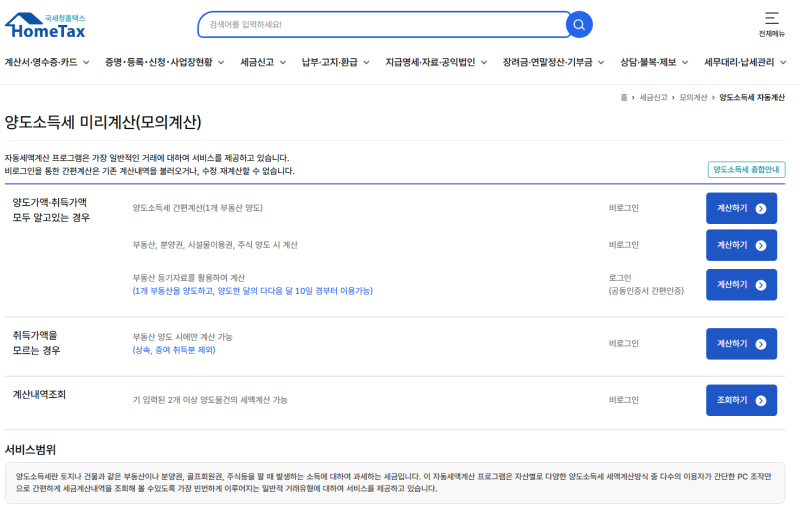Screen dimensions: 800x512
Task: Click 비로그인 label in 취득가액을 모르는 경우 row
Action: coord(623,344)
